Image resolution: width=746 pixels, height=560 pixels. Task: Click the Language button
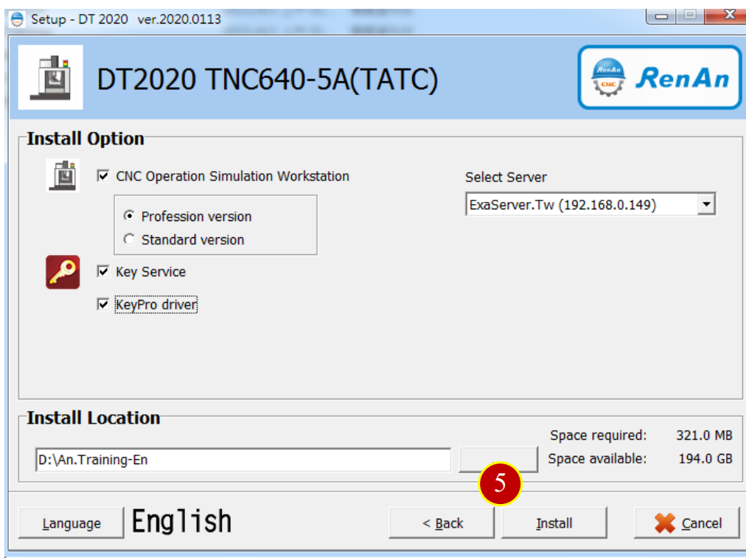[x=72, y=523]
